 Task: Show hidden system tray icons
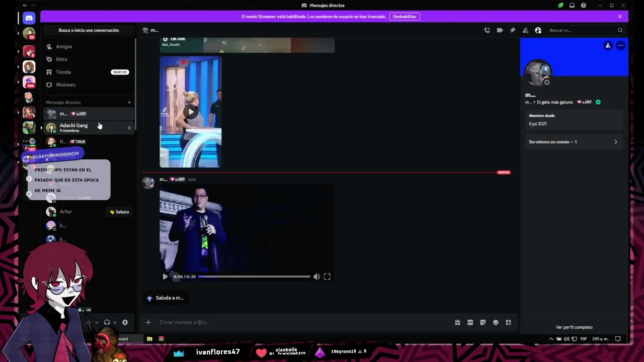pyautogui.click(x=551, y=339)
